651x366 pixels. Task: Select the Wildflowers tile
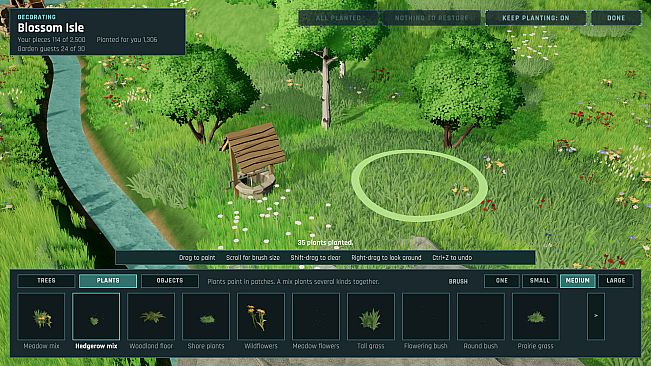[261, 317]
